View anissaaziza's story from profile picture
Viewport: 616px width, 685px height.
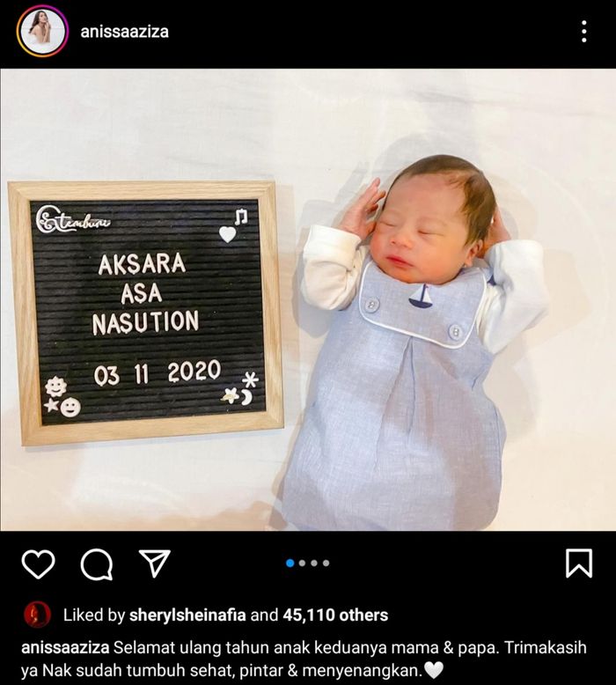42,32
